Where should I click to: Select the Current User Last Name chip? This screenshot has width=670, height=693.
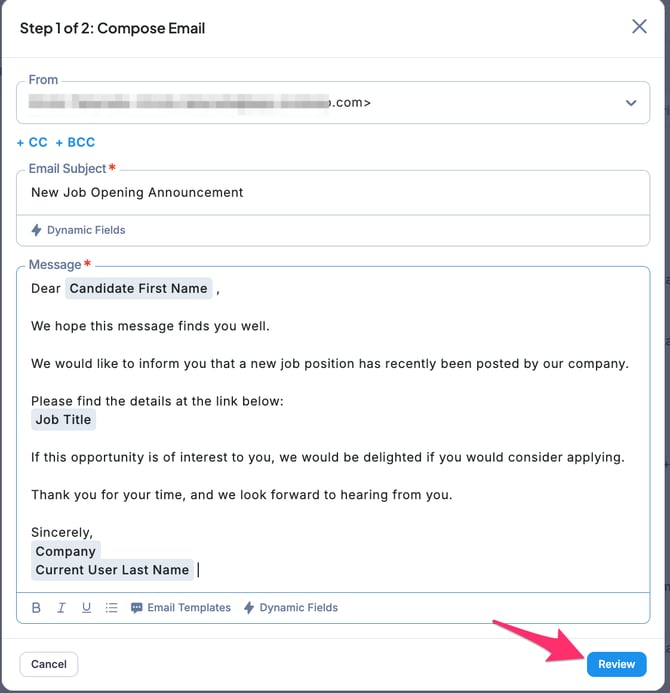[112, 570]
